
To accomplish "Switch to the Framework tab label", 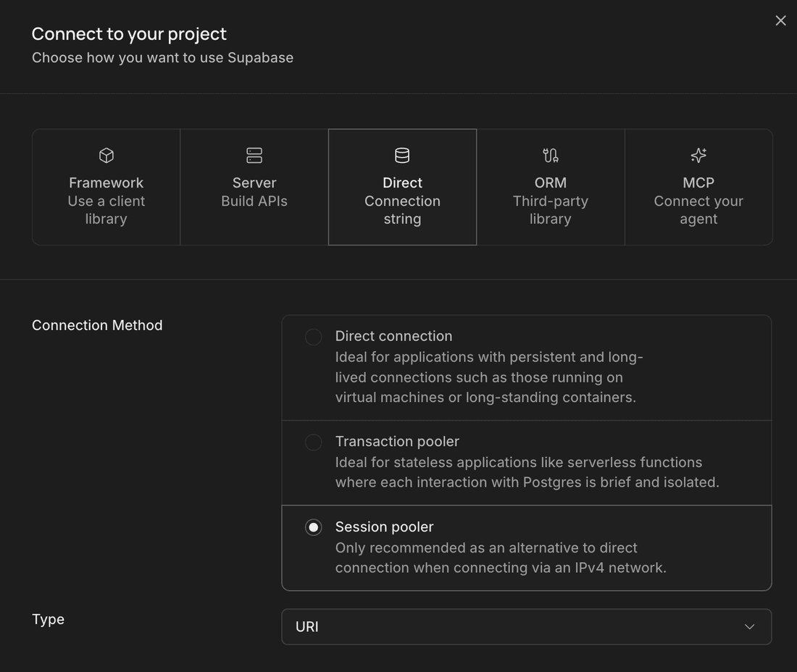I will tap(107, 183).
